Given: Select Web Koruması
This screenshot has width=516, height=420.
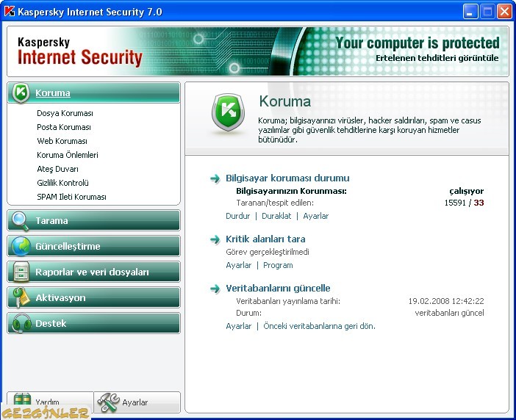Looking at the screenshot, I should tap(62, 141).
